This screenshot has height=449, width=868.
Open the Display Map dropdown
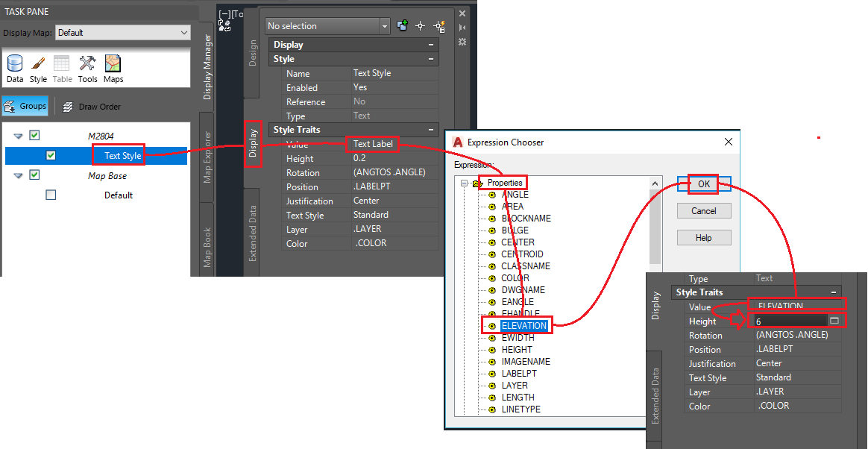(x=183, y=32)
